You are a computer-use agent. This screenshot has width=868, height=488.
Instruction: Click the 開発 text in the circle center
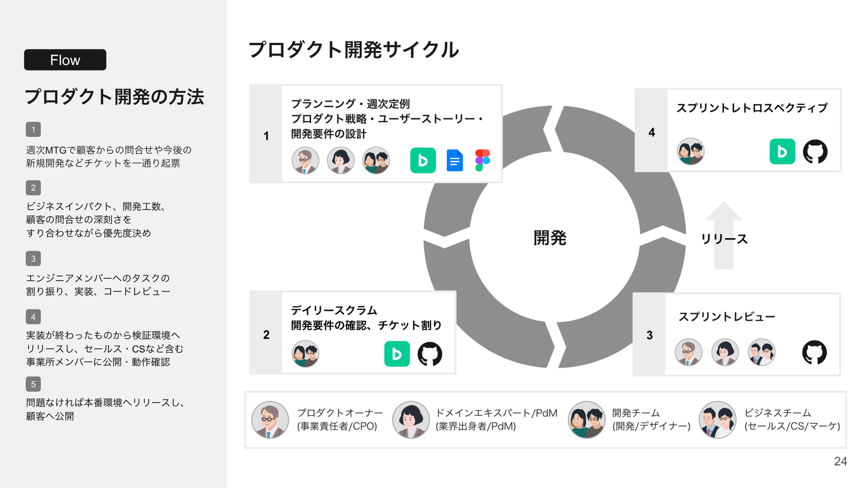[550, 238]
